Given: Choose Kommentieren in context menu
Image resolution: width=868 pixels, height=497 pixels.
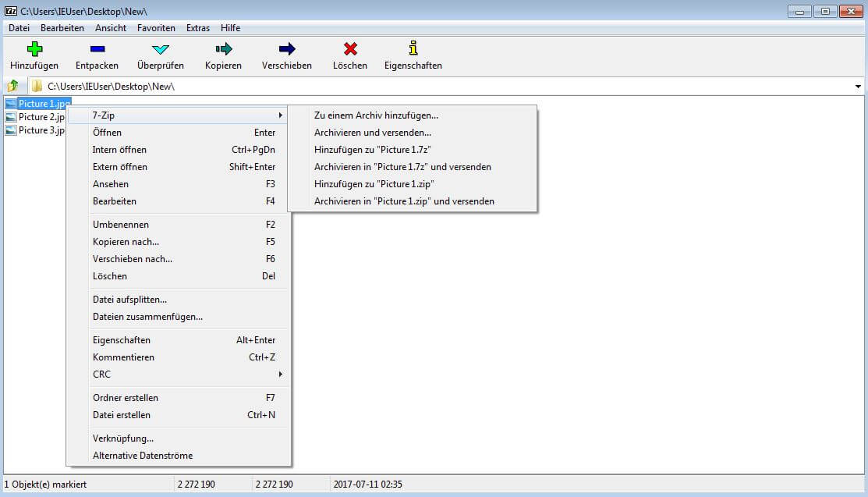Looking at the screenshot, I should coord(179,357).
